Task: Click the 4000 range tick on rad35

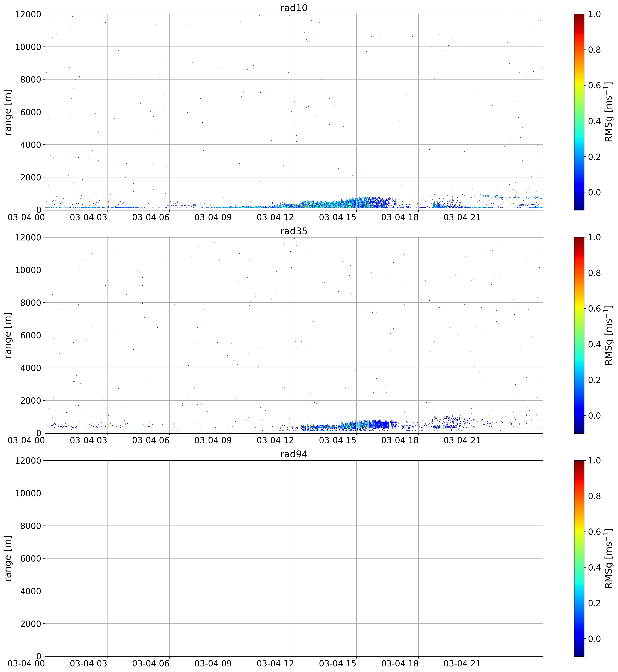Action: pos(30,368)
